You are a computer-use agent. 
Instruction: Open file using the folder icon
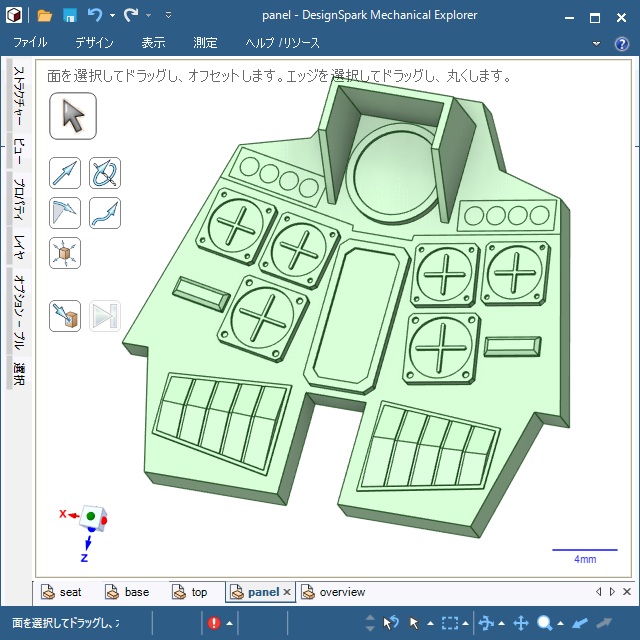pos(44,15)
